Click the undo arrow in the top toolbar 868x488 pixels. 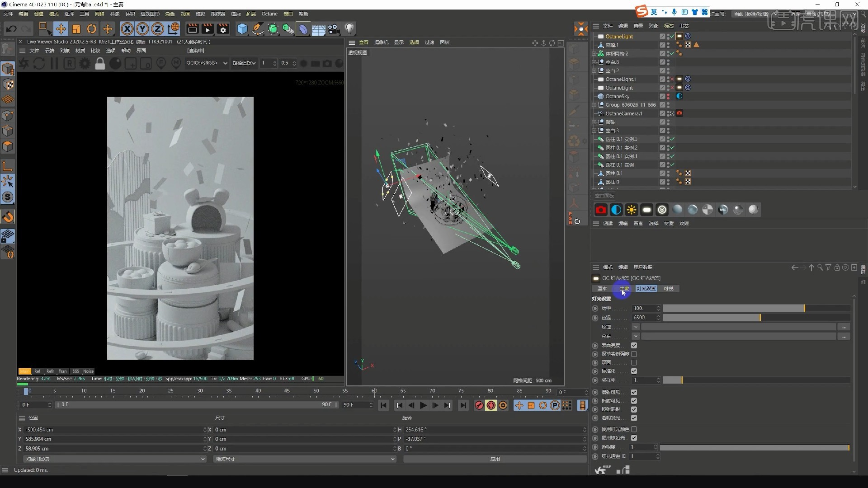click(11, 29)
